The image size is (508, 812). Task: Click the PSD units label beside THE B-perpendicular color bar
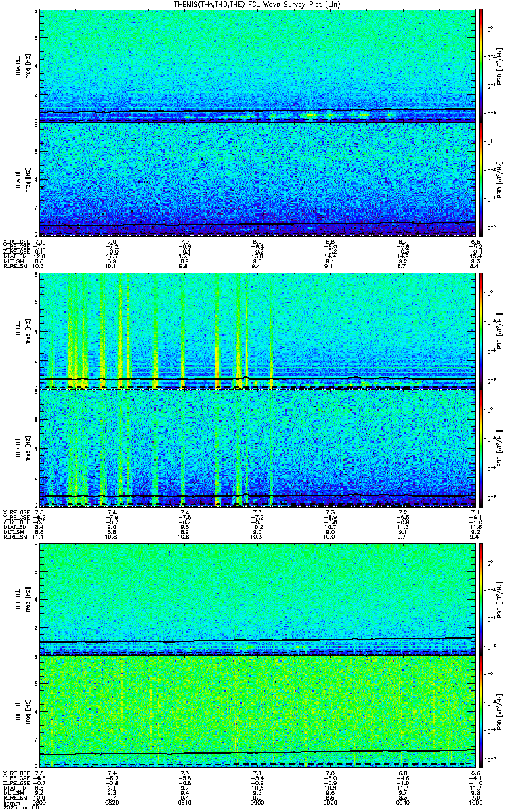pos(499,599)
